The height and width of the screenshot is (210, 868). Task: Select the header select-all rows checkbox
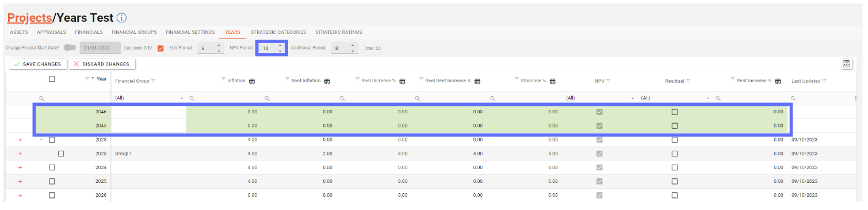(x=52, y=79)
